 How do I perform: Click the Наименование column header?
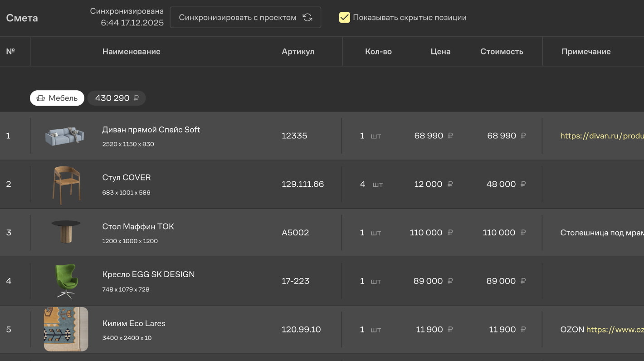click(131, 52)
